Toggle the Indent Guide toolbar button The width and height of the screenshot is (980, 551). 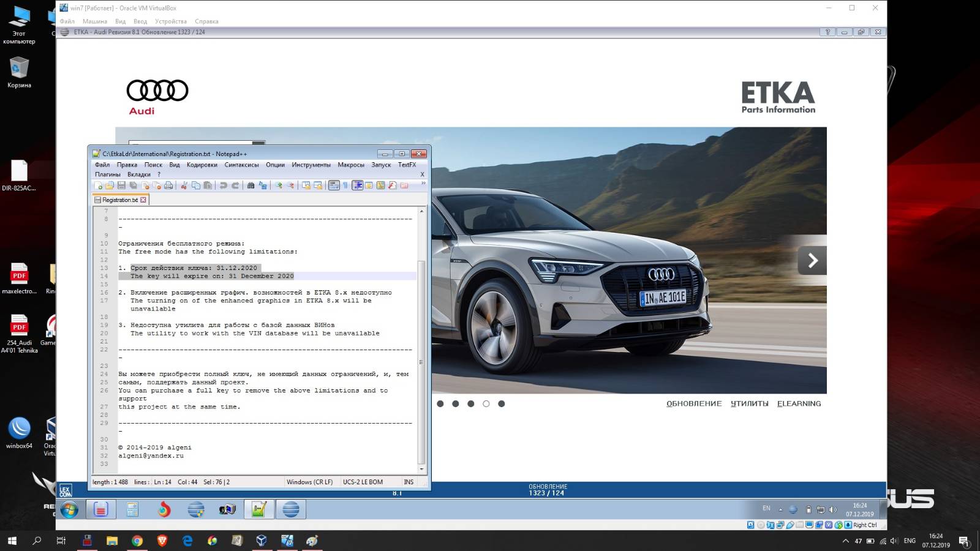coord(357,186)
